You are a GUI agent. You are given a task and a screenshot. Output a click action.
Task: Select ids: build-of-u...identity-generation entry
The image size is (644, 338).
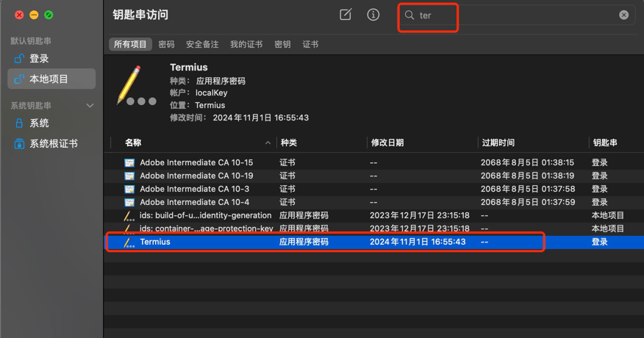205,215
